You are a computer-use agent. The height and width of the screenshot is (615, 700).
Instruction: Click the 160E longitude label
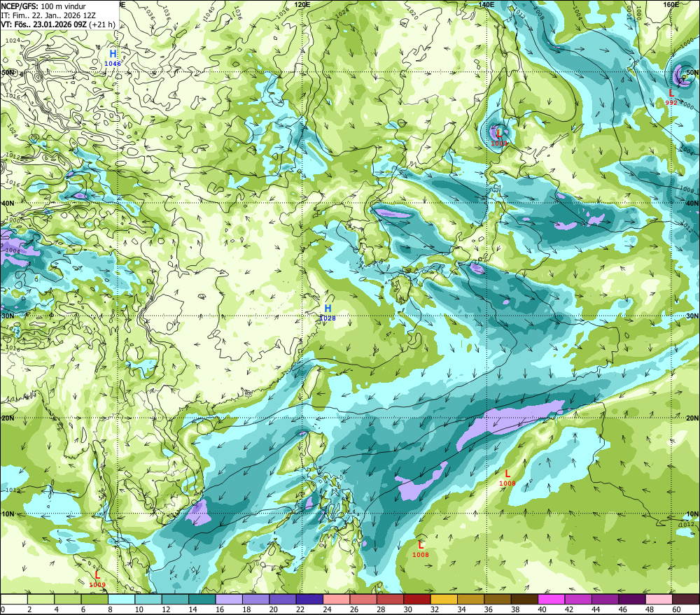[671, 4]
